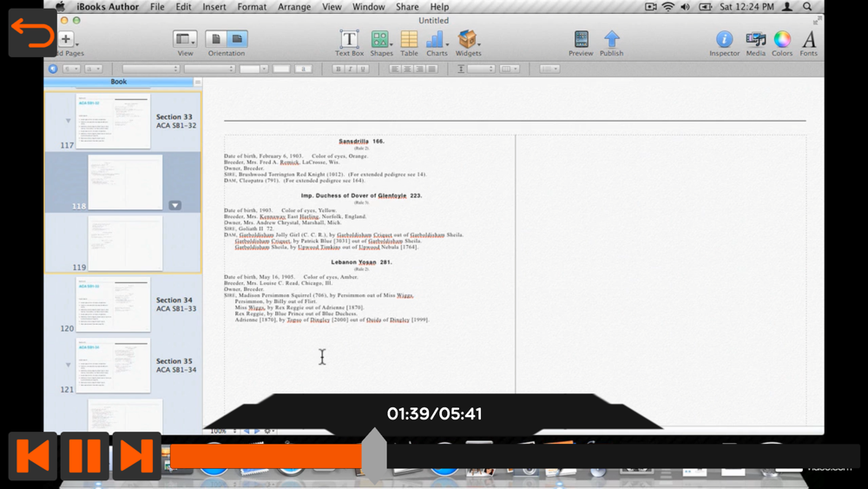
Task: Click the text color swatch
Action: pyautogui.click(x=281, y=69)
